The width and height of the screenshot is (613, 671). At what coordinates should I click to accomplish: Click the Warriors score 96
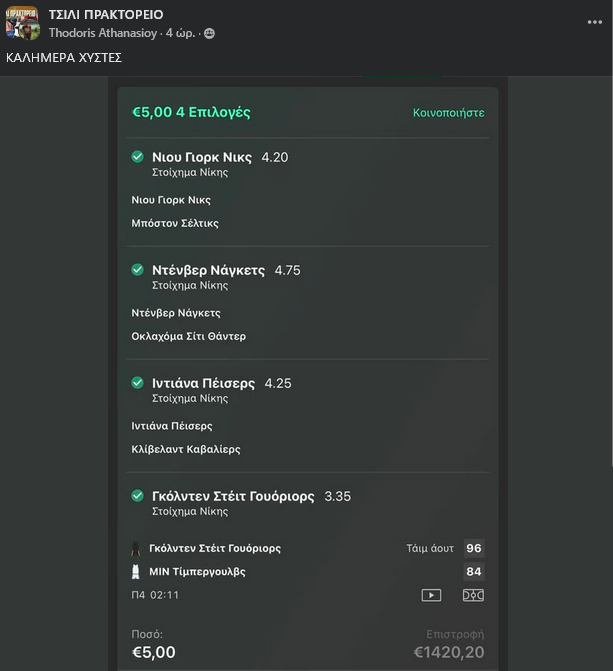[x=474, y=549]
